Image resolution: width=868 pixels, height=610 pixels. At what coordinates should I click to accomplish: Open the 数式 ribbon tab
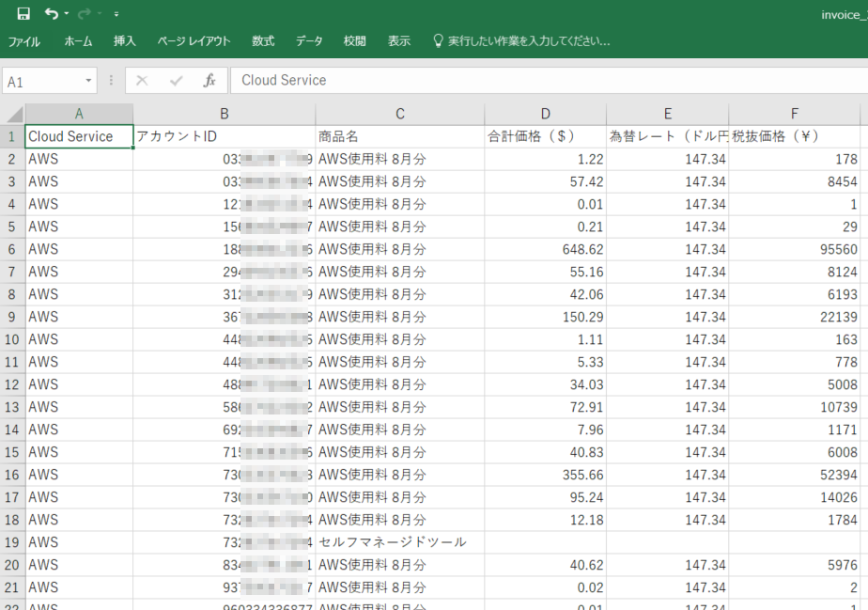click(x=263, y=41)
